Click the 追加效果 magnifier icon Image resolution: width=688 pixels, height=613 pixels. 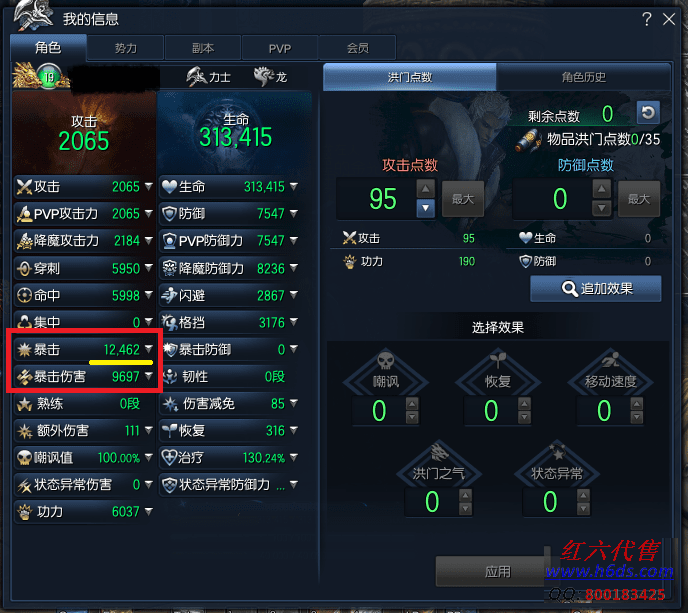pyautogui.click(x=570, y=289)
